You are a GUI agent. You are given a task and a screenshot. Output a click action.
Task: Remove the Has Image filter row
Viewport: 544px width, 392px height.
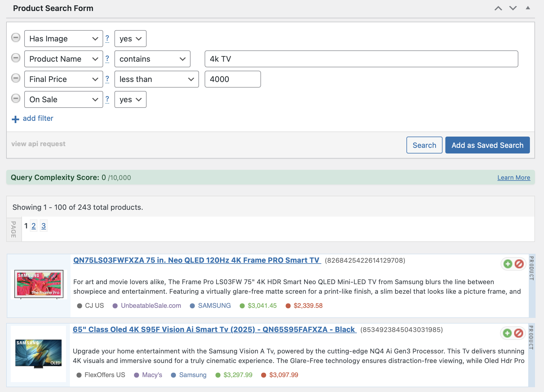[x=16, y=38]
